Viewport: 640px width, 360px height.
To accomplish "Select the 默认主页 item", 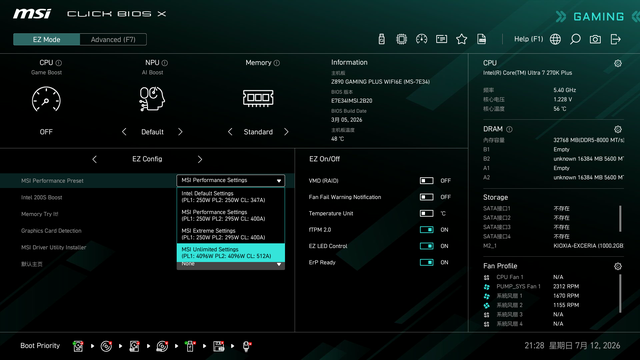I will click(x=32, y=264).
